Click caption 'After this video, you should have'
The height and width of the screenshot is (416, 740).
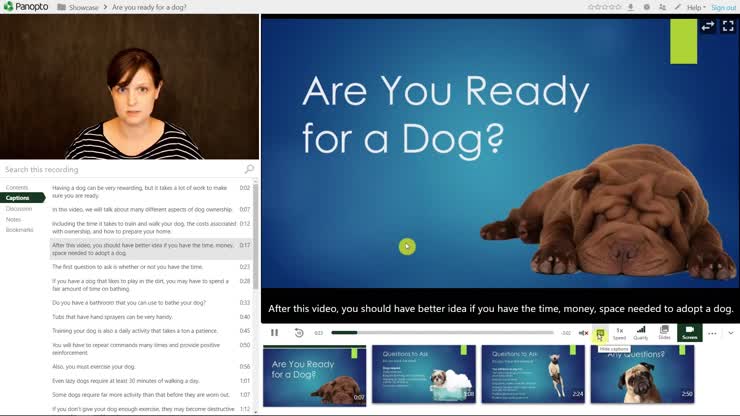click(x=150, y=249)
